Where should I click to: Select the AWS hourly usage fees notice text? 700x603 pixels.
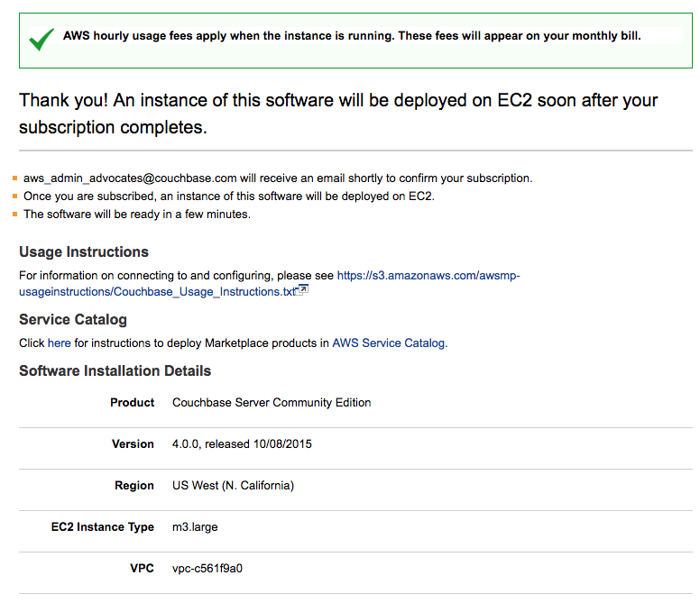point(352,36)
